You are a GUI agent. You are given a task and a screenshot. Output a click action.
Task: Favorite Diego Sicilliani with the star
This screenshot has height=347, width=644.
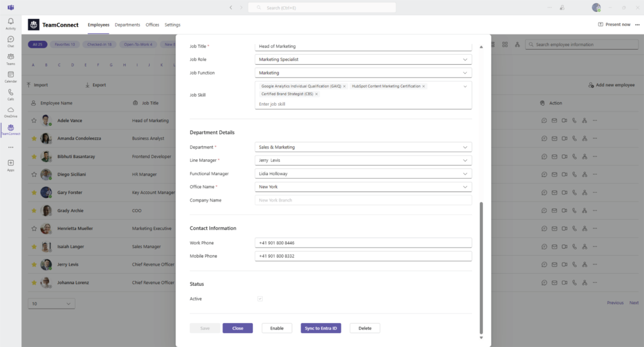coord(34,174)
